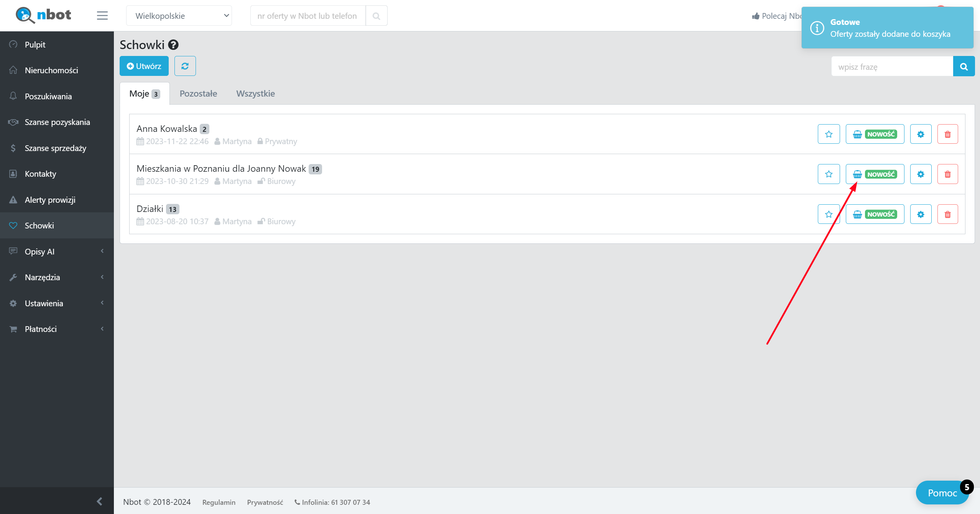This screenshot has height=514, width=980.
Task: Toggle the hamburger sidebar menu
Action: pos(102,16)
